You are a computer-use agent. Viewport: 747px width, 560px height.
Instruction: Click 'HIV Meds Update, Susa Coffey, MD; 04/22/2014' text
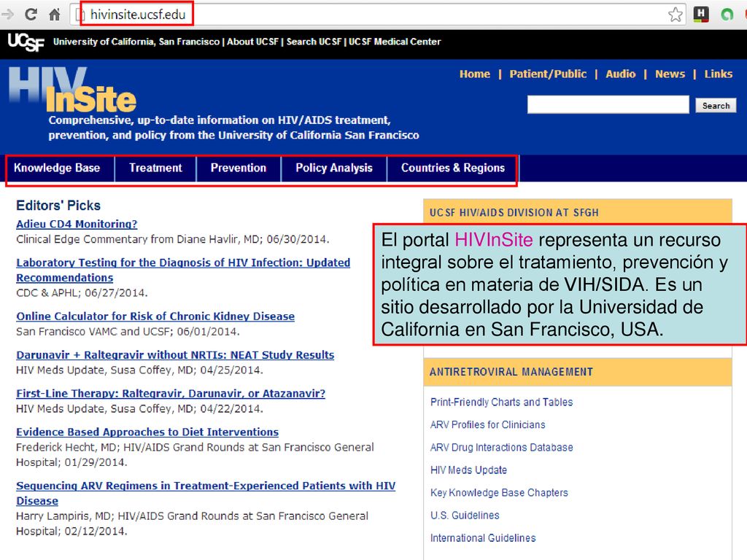pyautogui.click(x=139, y=408)
